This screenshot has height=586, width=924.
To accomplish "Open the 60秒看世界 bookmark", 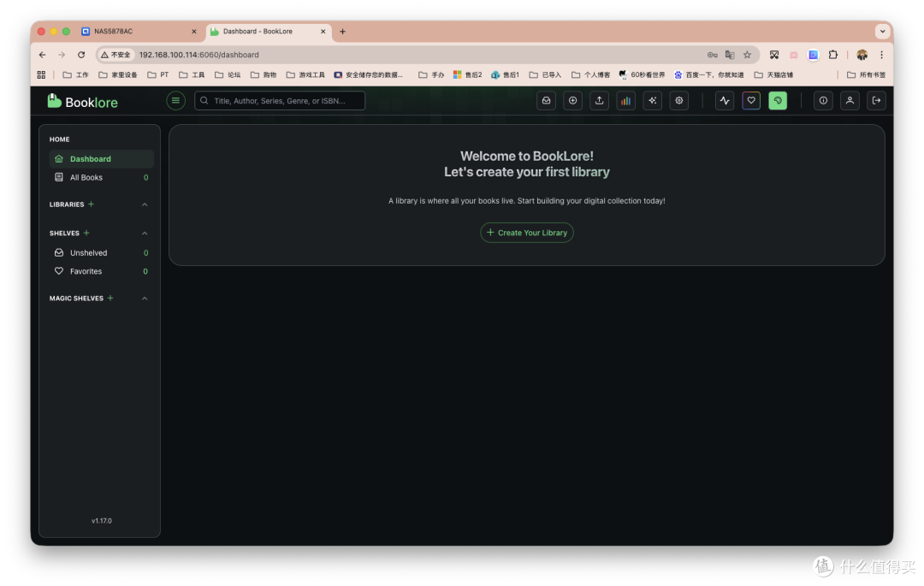I will click(643, 74).
